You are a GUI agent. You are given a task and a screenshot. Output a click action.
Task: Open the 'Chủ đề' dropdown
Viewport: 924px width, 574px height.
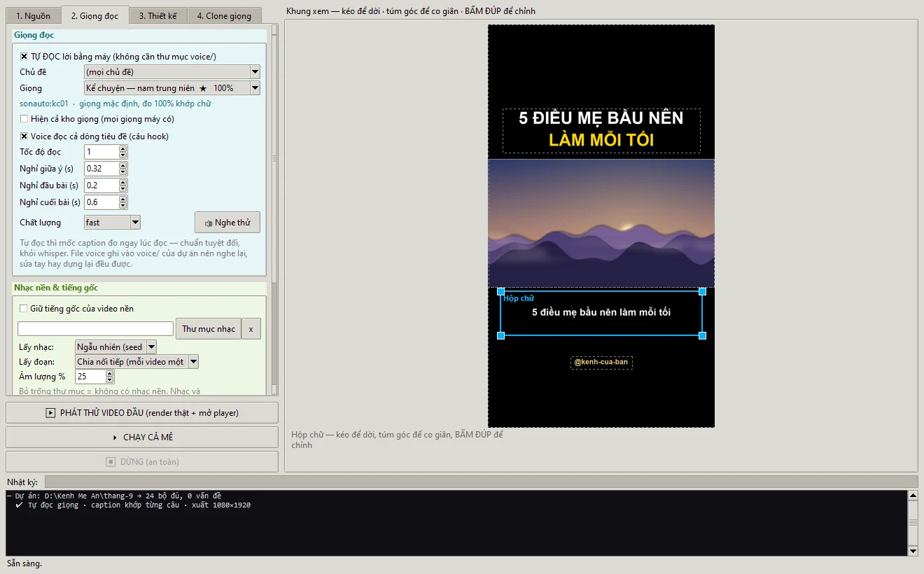pyautogui.click(x=171, y=71)
